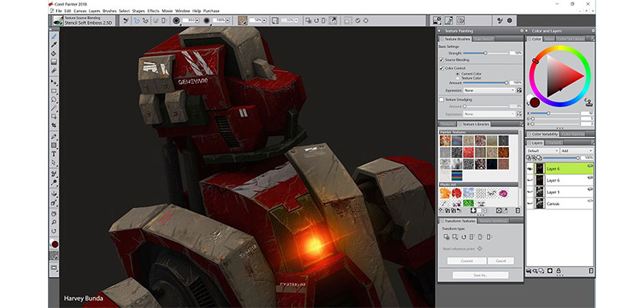Select the Grabber hand tool
Screen dimensions: 644x308
(x=54, y=214)
